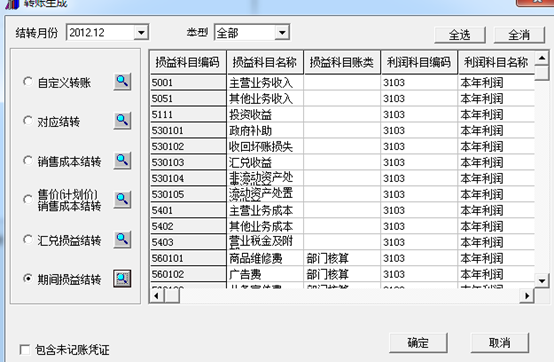Open magnifier icon beside 自定义转账
This screenshot has height=363, width=555.
click(x=122, y=82)
